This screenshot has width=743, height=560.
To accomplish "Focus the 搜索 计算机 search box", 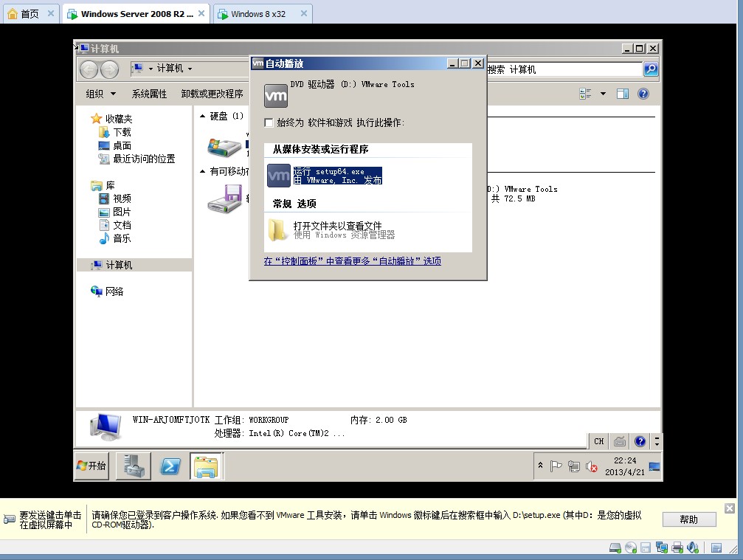I will point(565,69).
